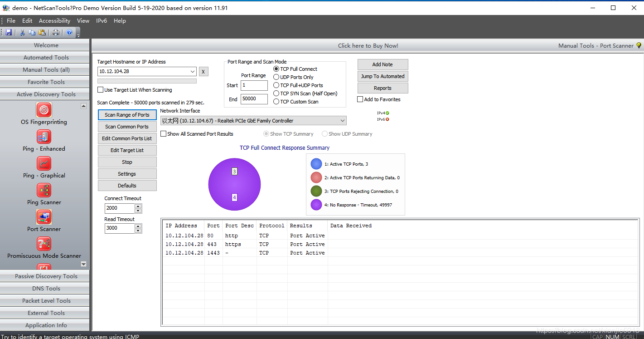
Task: Select TCP Full+UDP Ports option
Action: pos(276,85)
